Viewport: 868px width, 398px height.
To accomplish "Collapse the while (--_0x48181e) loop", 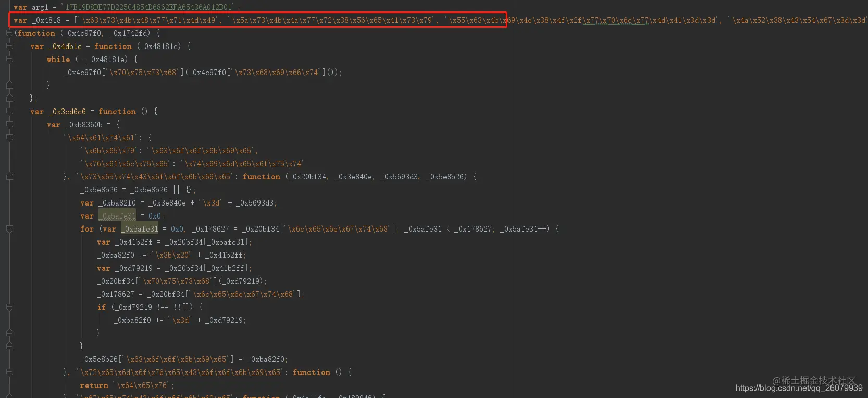I will (x=9, y=59).
